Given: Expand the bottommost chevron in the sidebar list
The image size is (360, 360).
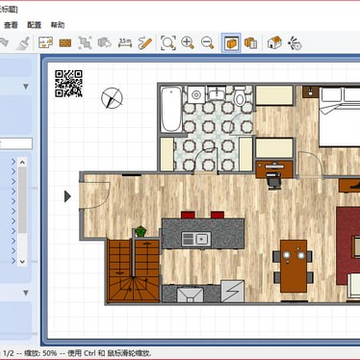Looking at the screenshot, I should pyautogui.click(x=13, y=261).
